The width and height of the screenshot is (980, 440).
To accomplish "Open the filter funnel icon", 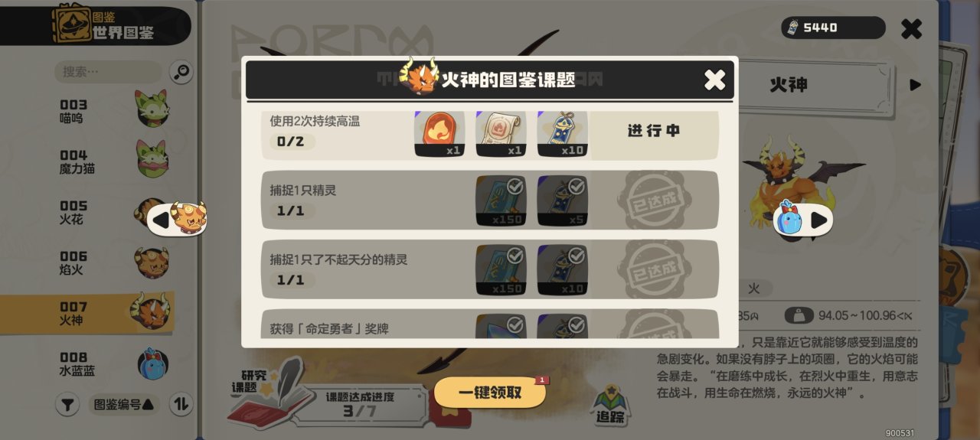I will point(67,404).
